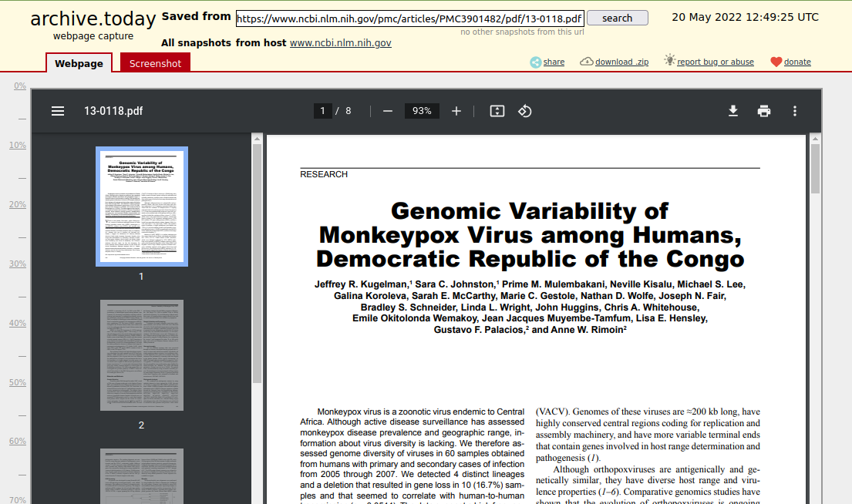The image size is (852, 504).
Task: Click author name Anne W. Rimoin
Action: pyautogui.click(x=587, y=330)
